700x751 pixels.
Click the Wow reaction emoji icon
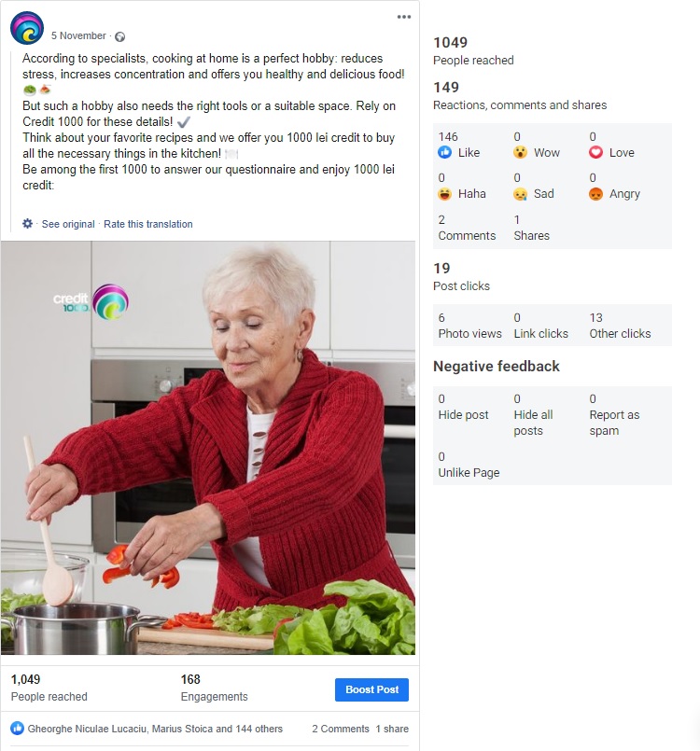(x=520, y=152)
